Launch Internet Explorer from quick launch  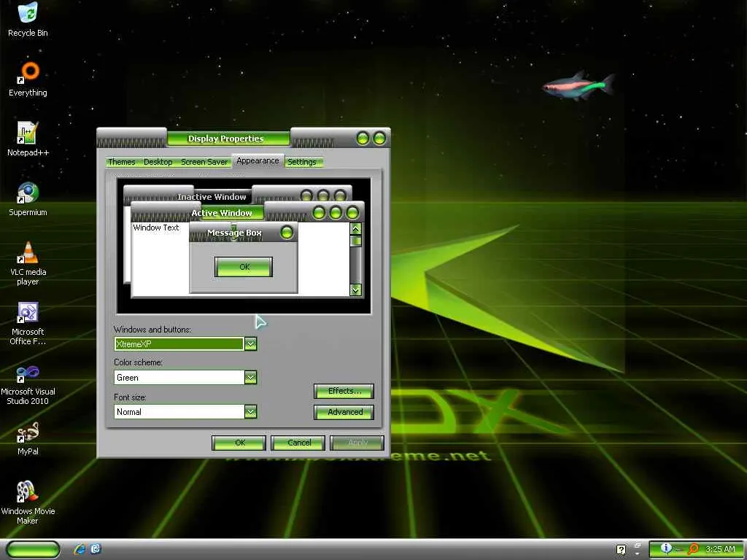click(x=80, y=549)
